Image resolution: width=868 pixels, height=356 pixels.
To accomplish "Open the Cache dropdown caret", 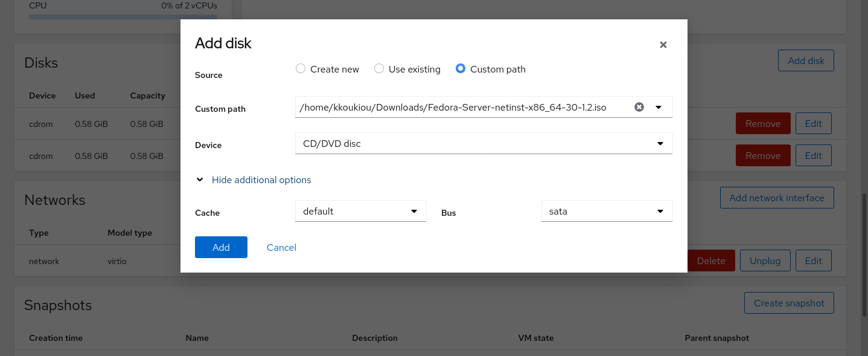I will tap(414, 211).
